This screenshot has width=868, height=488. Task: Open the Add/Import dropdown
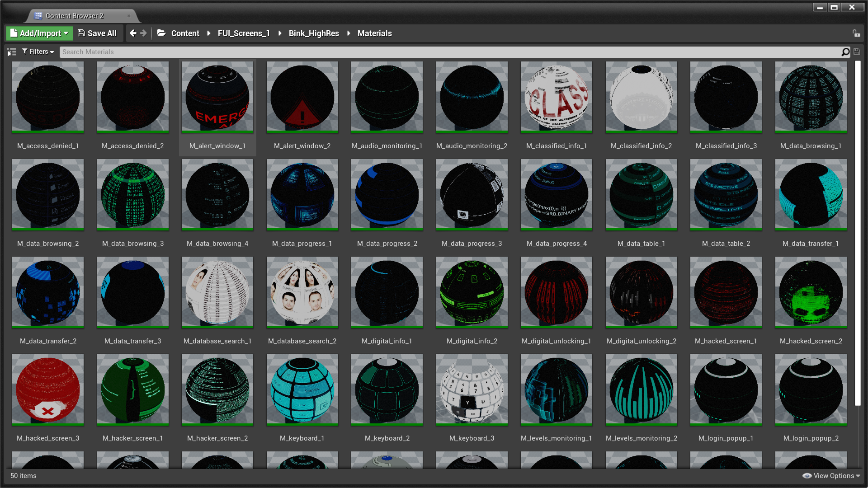point(39,33)
